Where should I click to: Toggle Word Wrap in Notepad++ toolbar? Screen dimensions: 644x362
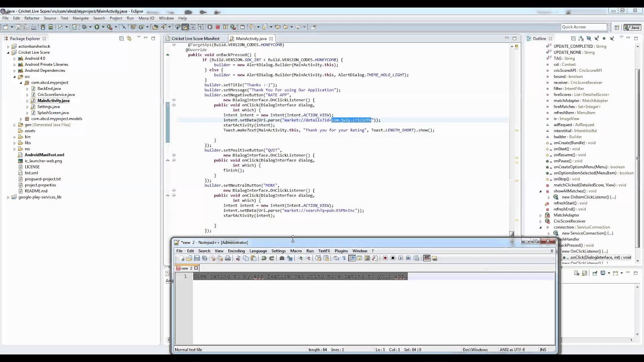(x=336, y=258)
